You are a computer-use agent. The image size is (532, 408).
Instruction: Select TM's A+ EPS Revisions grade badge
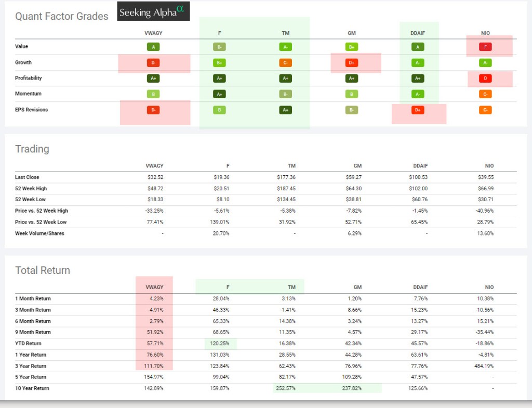285,110
